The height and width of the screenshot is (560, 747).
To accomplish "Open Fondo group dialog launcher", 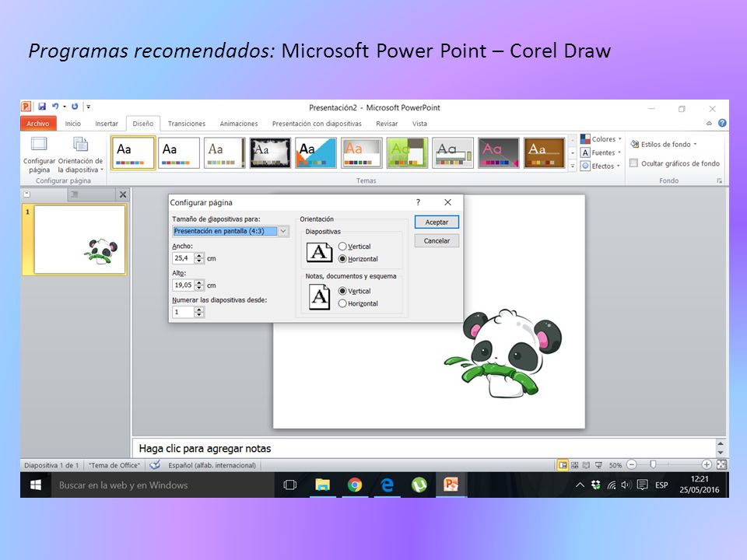I will click(x=719, y=181).
